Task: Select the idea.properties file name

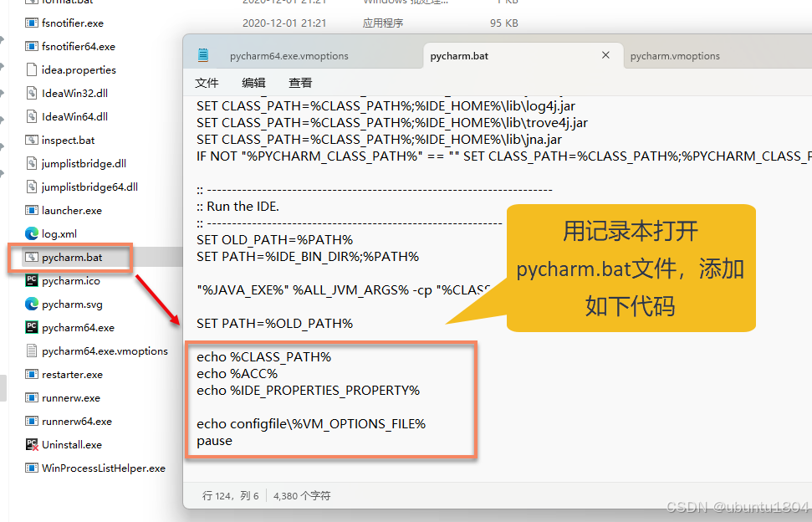Action: pyautogui.click(x=79, y=70)
